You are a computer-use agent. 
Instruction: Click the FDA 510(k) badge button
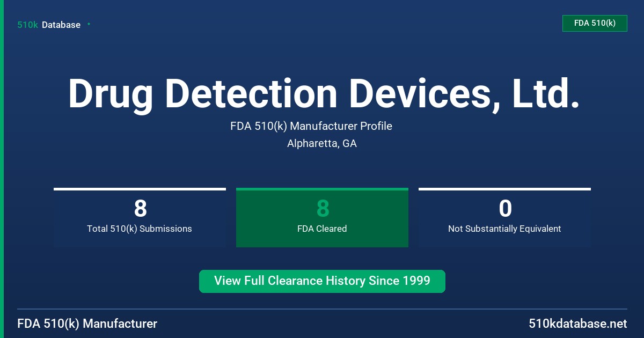point(595,23)
